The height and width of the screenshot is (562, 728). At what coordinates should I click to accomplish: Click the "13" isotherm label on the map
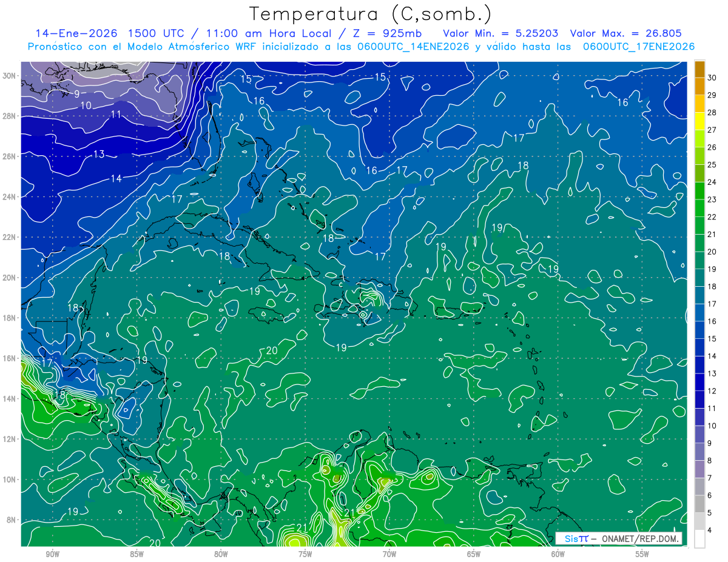pyautogui.click(x=99, y=155)
